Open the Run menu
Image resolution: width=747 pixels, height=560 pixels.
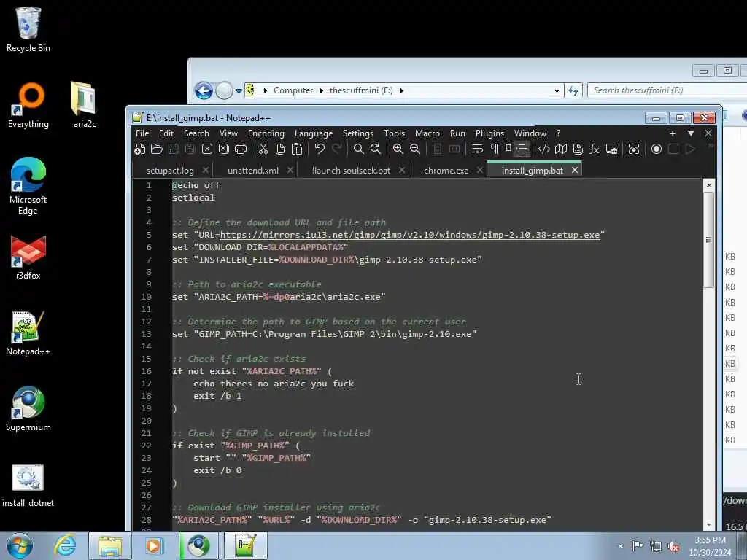(458, 134)
